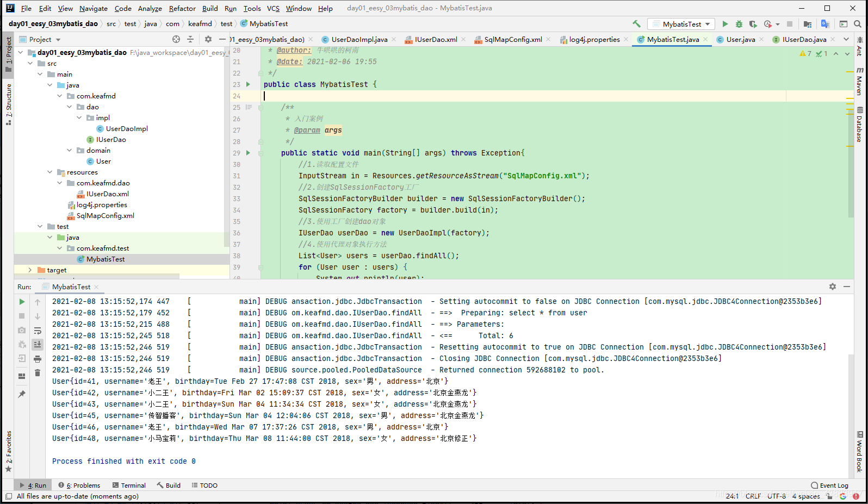The height and width of the screenshot is (504, 868).
Task: Toggle the Word Book tool window
Action: click(x=860, y=451)
